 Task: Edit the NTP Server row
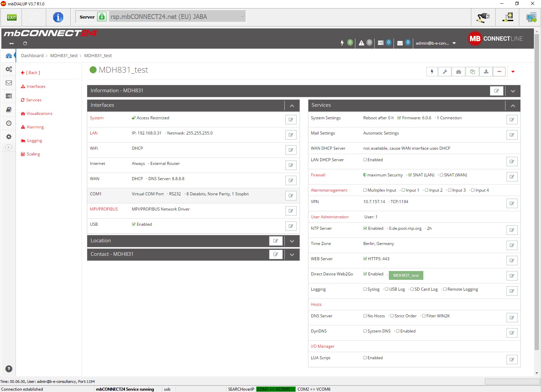click(512, 230)
